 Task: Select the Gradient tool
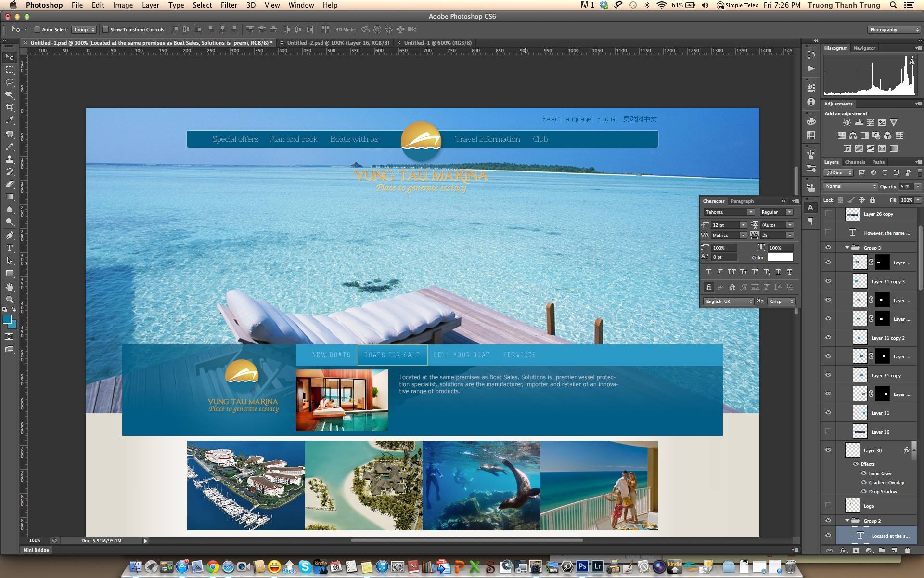10,197
